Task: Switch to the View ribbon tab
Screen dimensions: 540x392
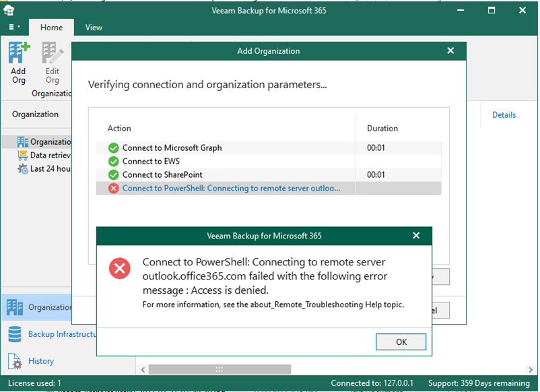Action: (x=94, y=27)
